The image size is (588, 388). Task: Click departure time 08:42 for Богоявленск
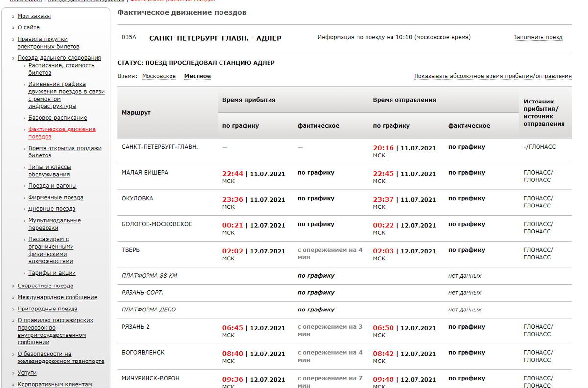click(384, 353)
